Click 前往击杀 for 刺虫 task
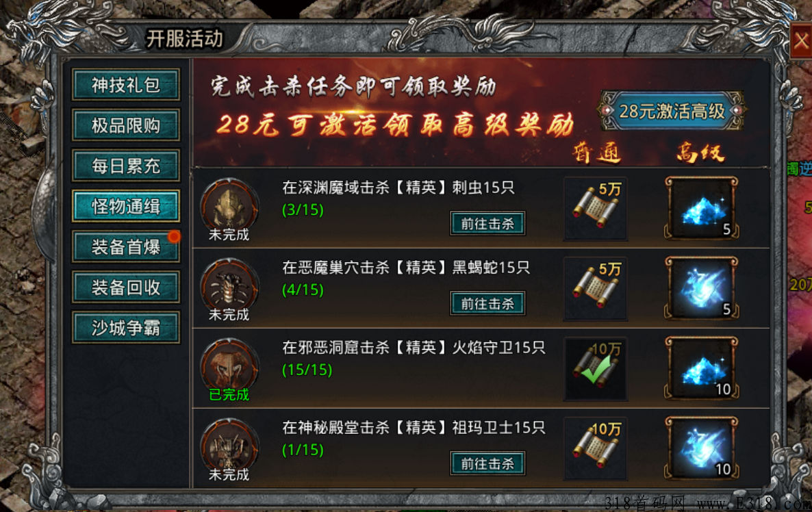This screenshot has width=812, height=512. pyautogui.click(x=487, y=224)
